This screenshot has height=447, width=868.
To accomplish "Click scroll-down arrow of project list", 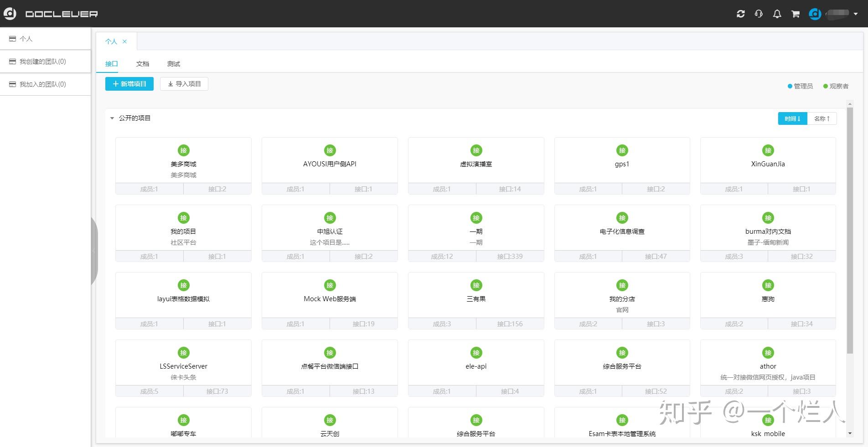I will coord(849,433).
